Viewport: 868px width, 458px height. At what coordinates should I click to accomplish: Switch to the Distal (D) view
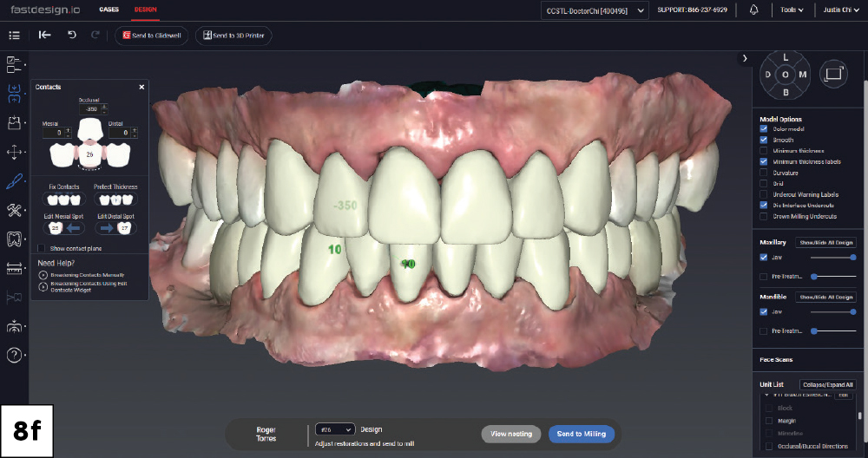[x=768, y=75]
